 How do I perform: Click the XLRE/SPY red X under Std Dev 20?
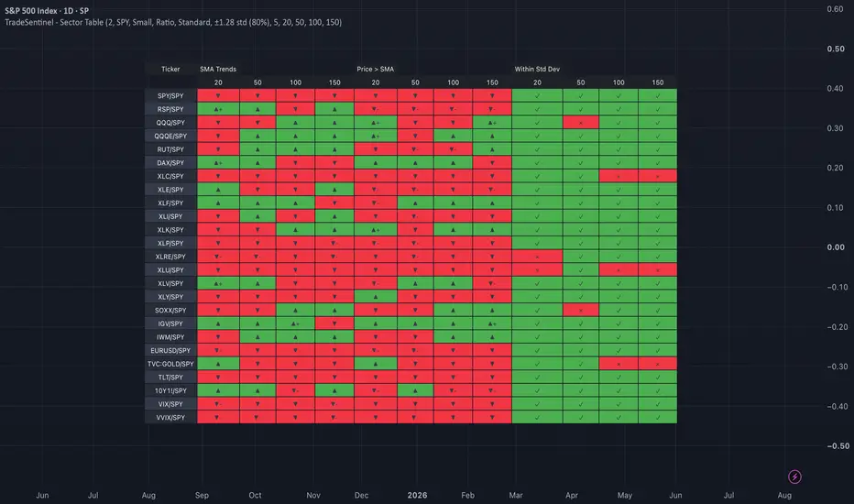click(x=537, y=257)
